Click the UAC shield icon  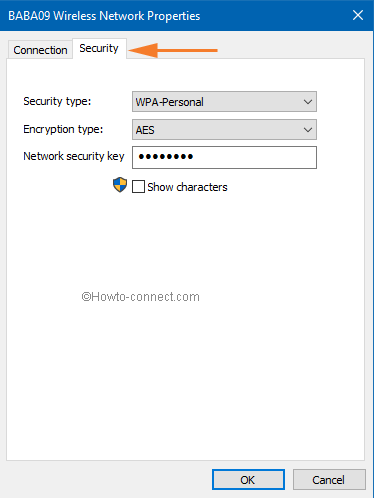(x=120, y=185)
